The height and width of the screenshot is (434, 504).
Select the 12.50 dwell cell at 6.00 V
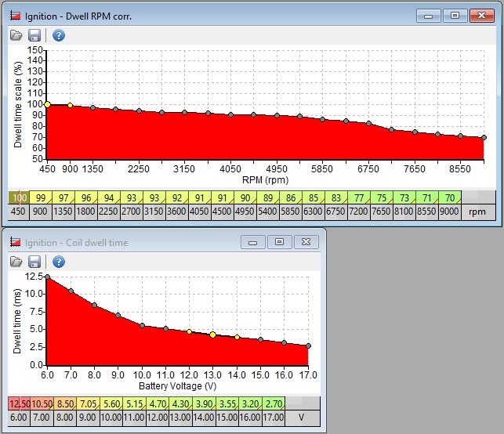(19, 403)
